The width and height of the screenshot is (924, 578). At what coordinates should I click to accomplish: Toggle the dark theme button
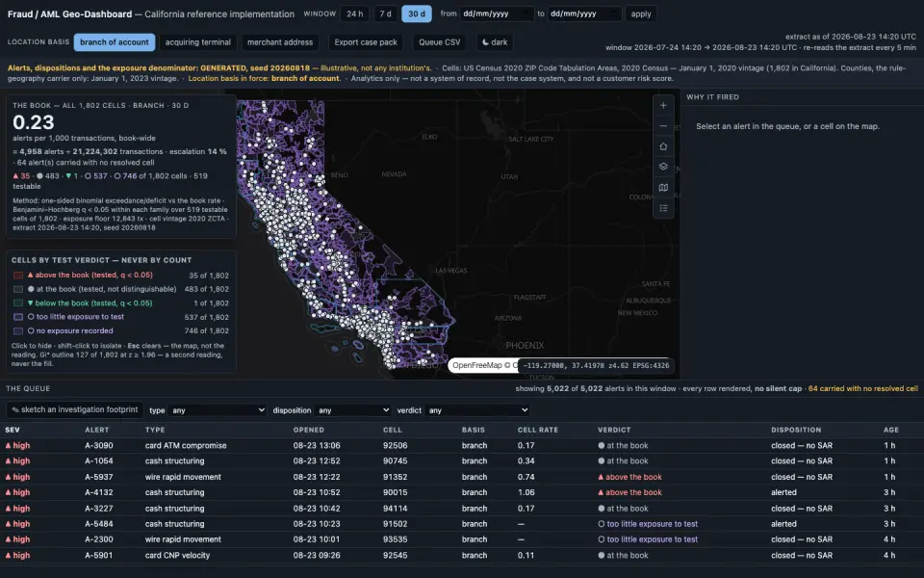point(495,42)
